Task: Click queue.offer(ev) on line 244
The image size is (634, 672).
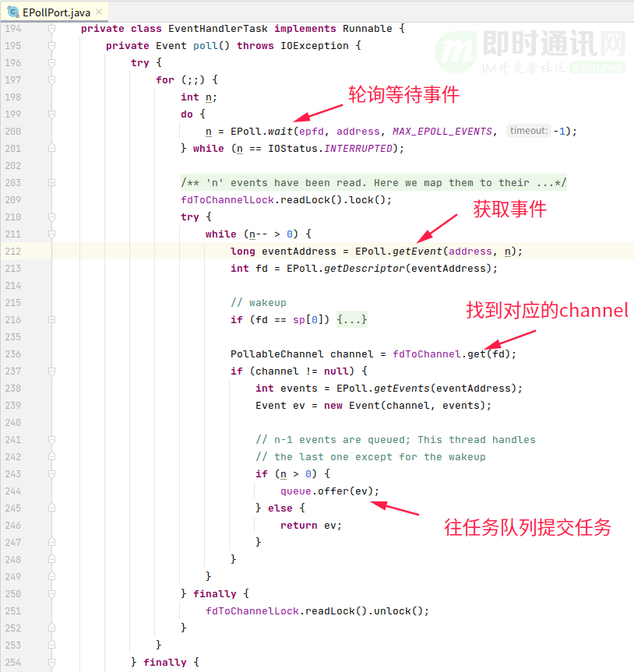Action: 329,491
